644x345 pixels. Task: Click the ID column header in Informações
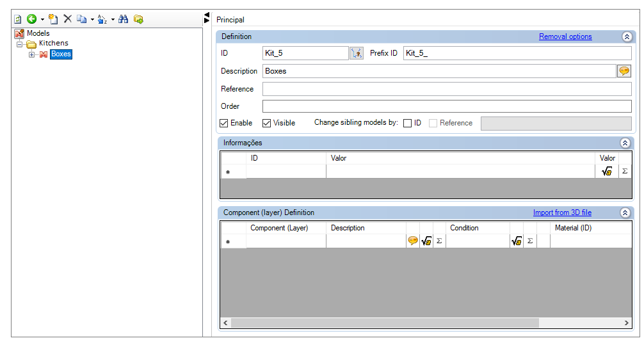tap(286, 158)
